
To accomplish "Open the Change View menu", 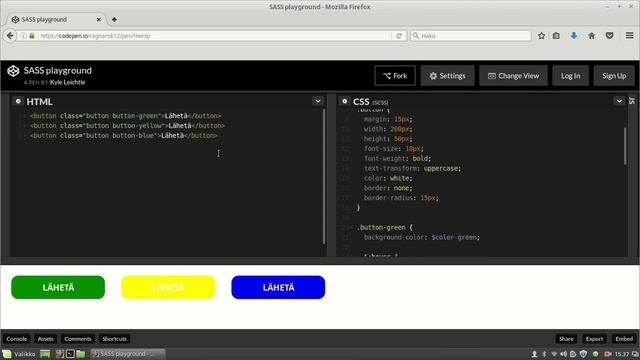I will (513, 76).
